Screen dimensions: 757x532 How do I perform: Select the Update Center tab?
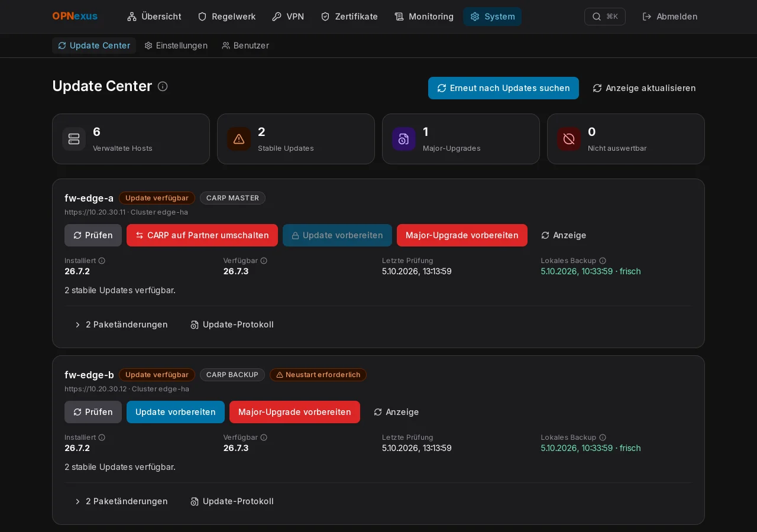point(94,46)
